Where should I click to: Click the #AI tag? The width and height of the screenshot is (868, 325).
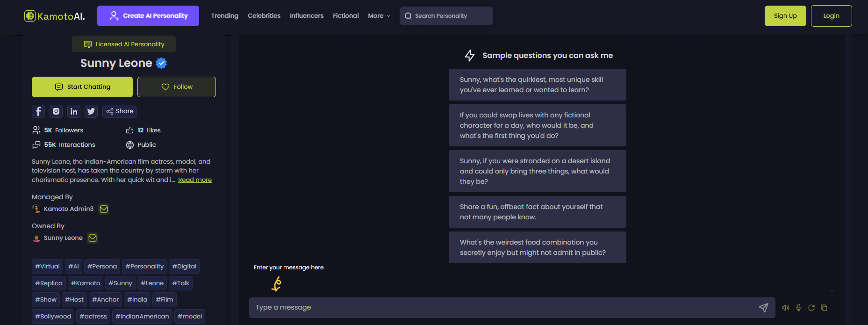[x=73, y=267]
